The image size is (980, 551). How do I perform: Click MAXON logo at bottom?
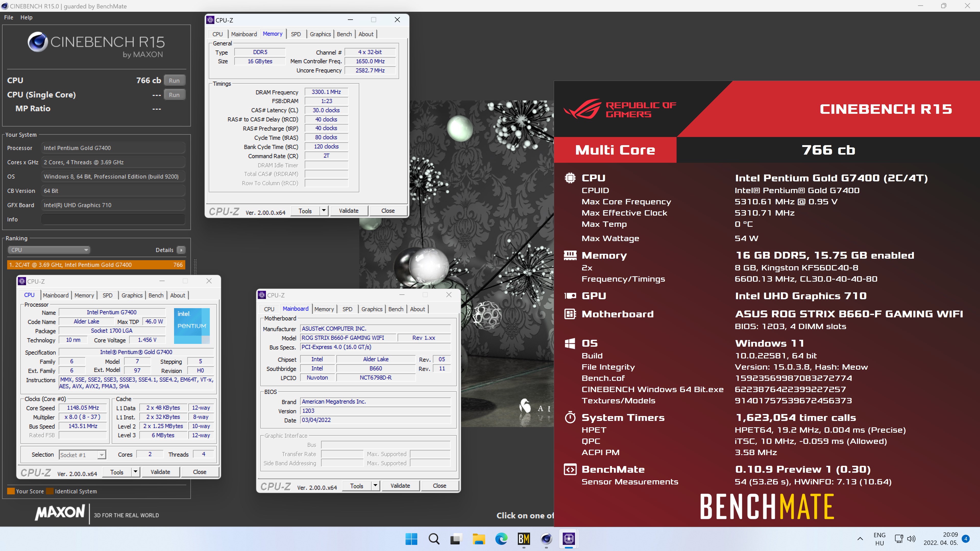coord(60,512)
